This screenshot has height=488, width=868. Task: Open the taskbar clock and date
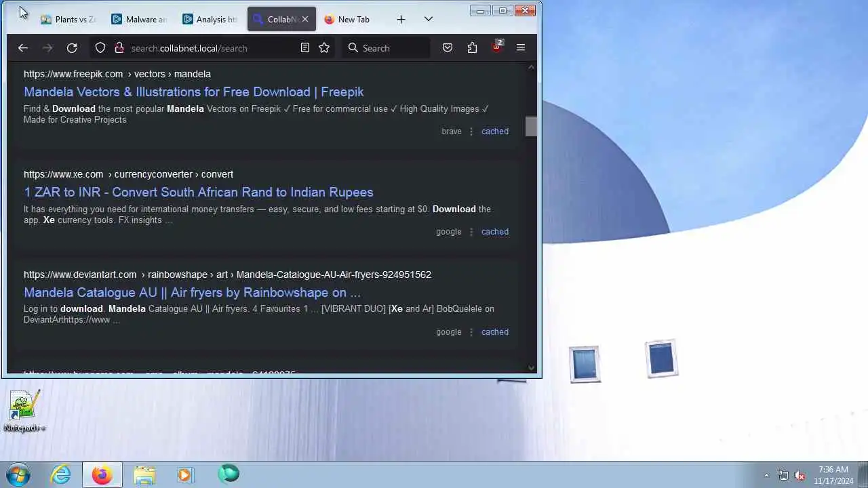(x=833, y=475)
